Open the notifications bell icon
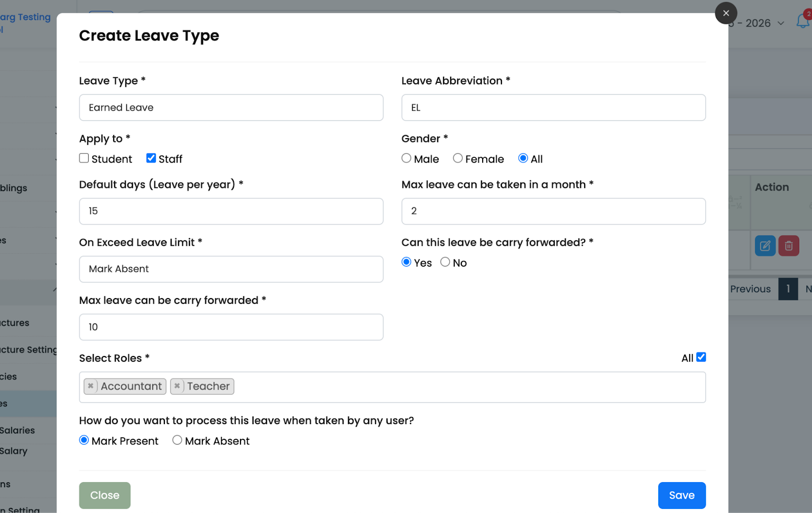The image size is (812, 513). 802,21
